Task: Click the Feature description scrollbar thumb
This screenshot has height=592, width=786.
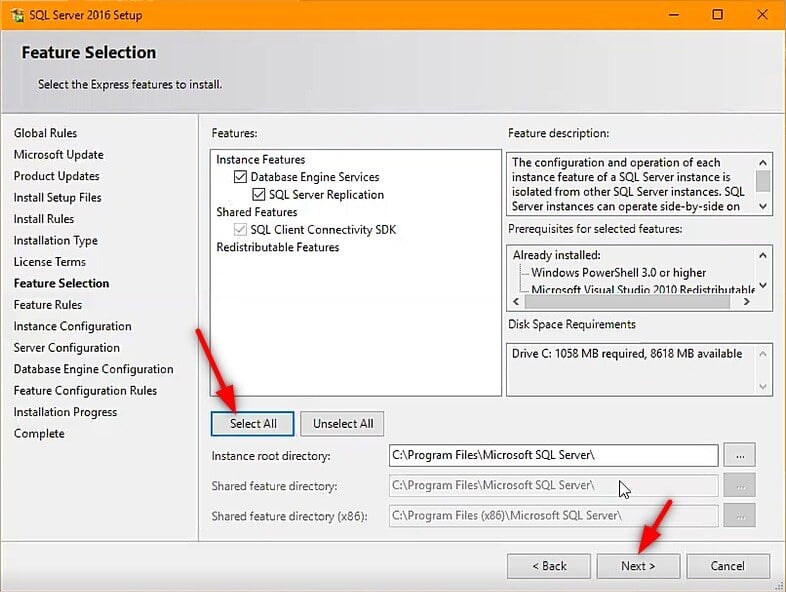Action: tap(763, 181)
